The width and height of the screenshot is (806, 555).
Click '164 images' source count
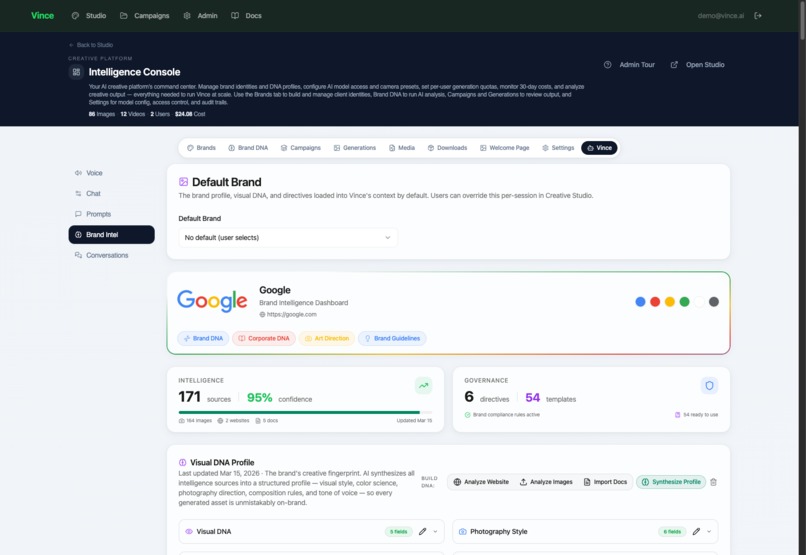click(195, 420)
